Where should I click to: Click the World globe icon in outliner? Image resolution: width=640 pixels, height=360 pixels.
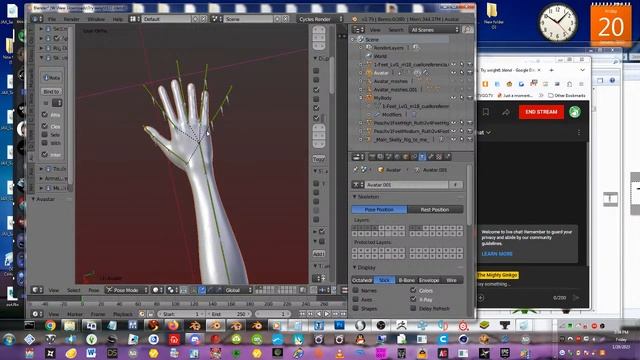(369, 56)
